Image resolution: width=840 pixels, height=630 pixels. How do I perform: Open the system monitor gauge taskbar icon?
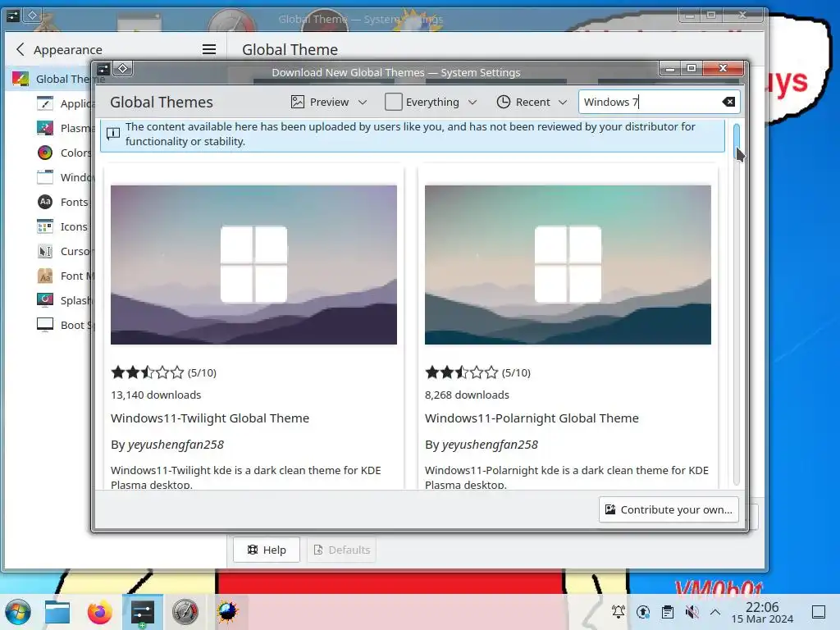point(185,612)
